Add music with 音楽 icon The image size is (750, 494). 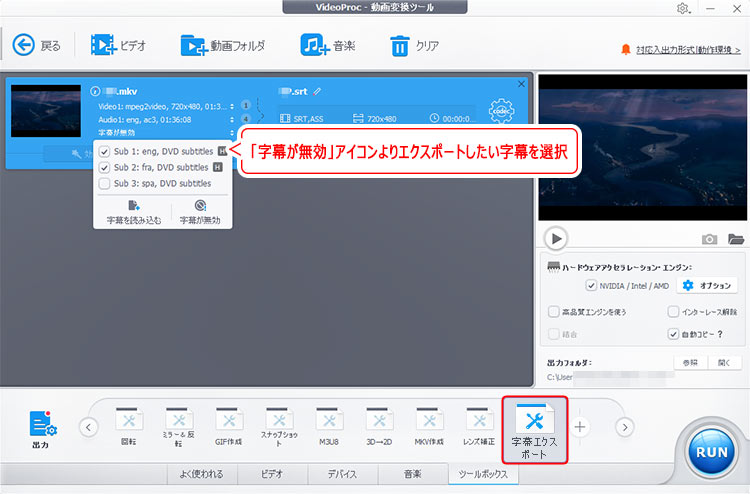(x=328, y=45)
